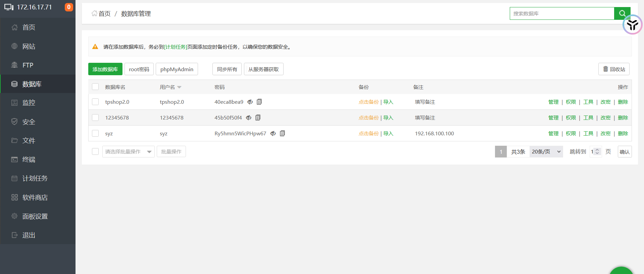The width and height of the screenshot is (644, 274).
Task: Edit 填写备注 note for tpshop2.0
Action: tap(425, 102)
